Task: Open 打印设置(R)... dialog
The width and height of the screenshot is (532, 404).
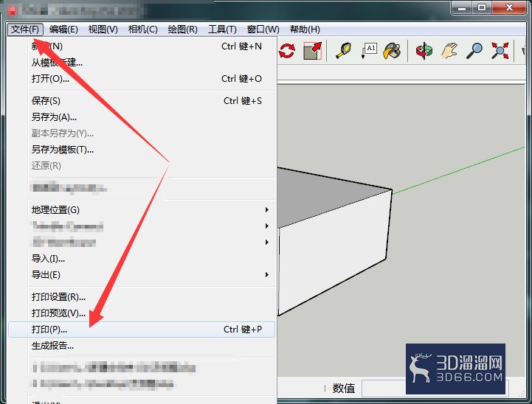Action: point(141,297)
